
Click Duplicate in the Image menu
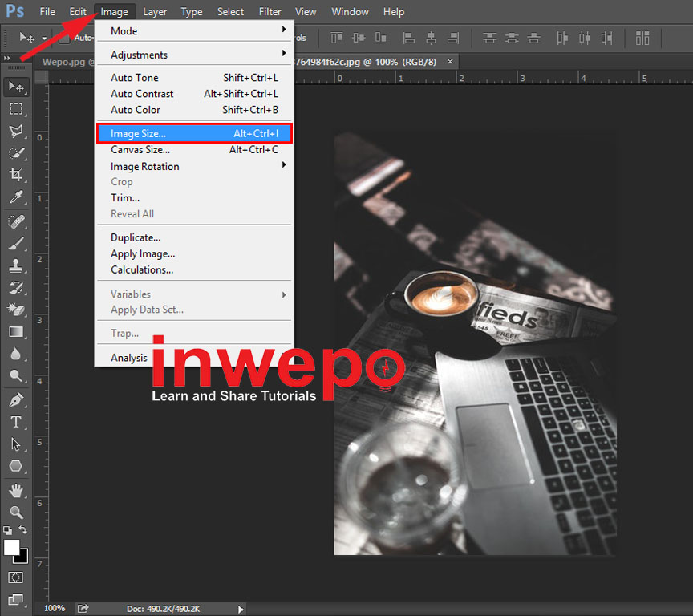pyautogui.click(x=136, y=237)
